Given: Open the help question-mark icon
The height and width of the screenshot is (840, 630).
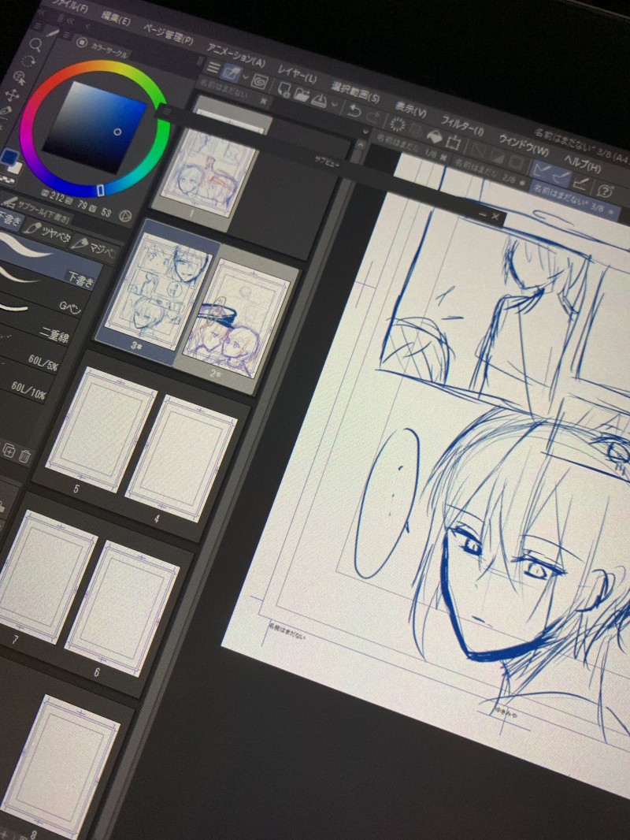Looking at the screenshot, I should click(606, 191).
